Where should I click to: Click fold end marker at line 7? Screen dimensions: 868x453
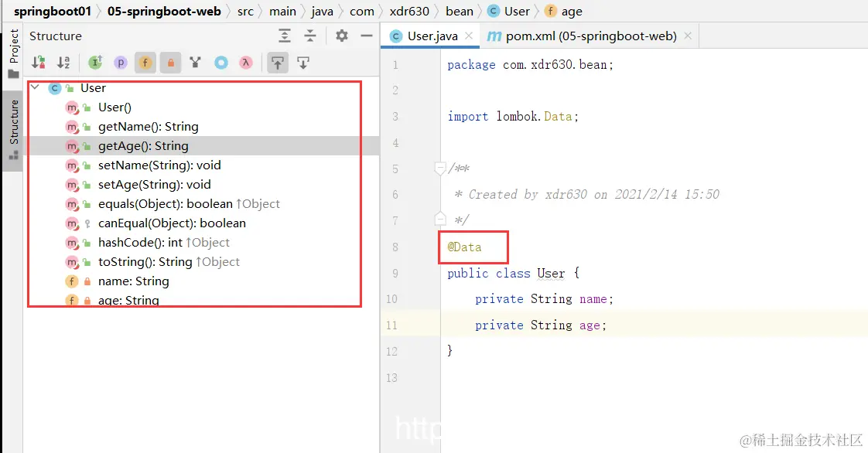click(439, 219)
